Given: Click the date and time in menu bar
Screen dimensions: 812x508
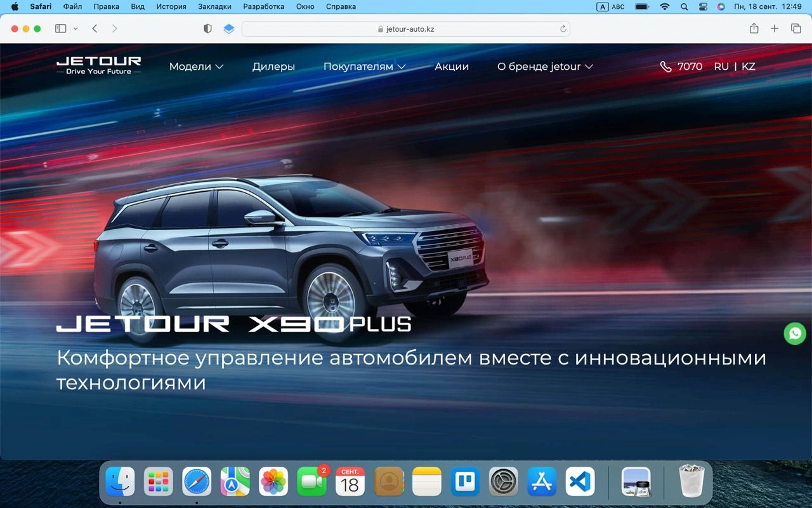Looking at the screenshot, I should click(x=768, y=7).
